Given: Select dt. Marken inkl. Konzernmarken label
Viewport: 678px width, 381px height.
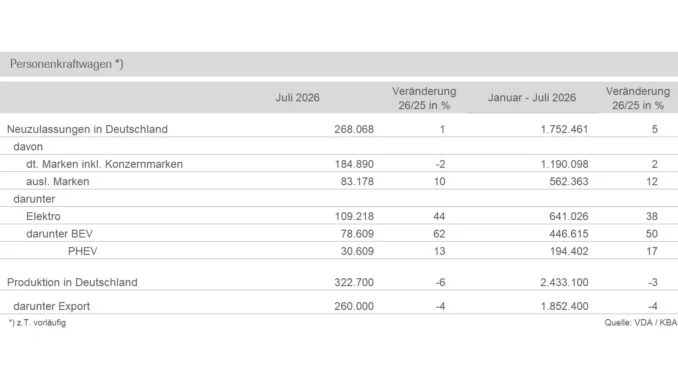Looking at the screenshot, I should point(104,164).
